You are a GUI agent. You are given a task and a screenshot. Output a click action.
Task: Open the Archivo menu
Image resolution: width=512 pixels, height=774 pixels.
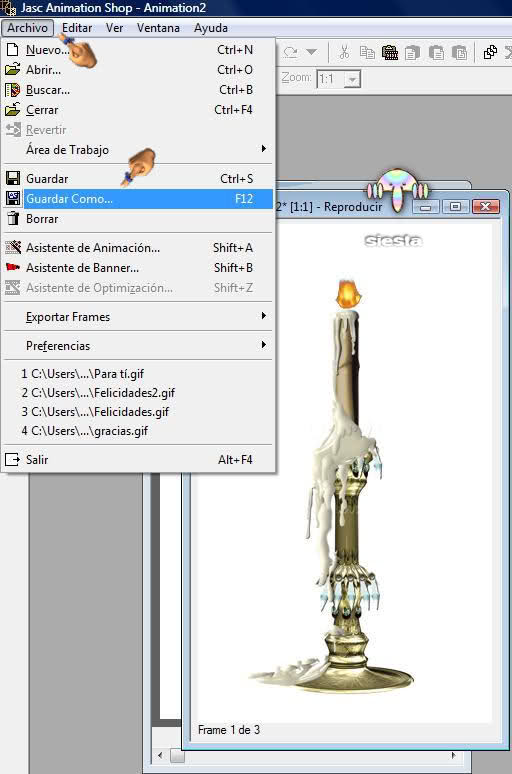click(28, 28)
